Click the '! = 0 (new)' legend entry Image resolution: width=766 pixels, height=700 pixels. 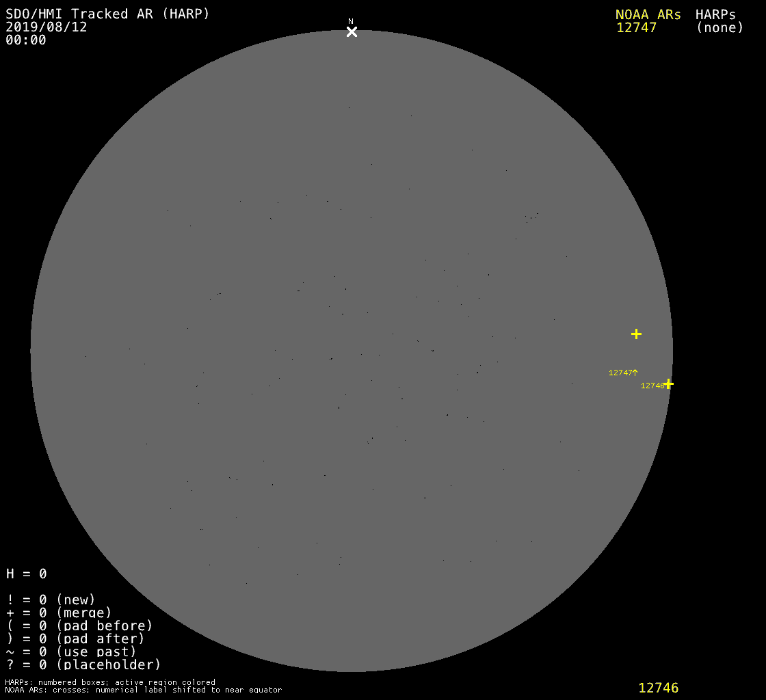click(x=51, y=600)
